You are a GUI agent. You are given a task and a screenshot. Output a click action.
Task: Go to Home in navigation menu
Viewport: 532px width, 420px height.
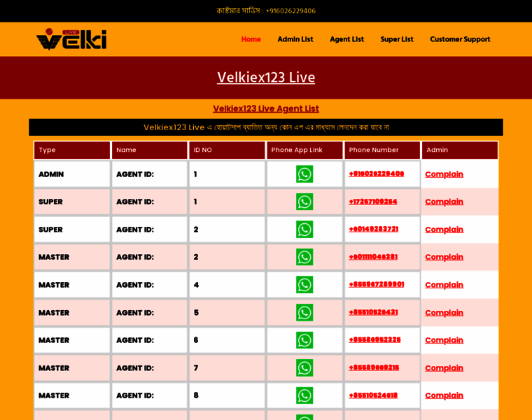[x=251, y=39]
